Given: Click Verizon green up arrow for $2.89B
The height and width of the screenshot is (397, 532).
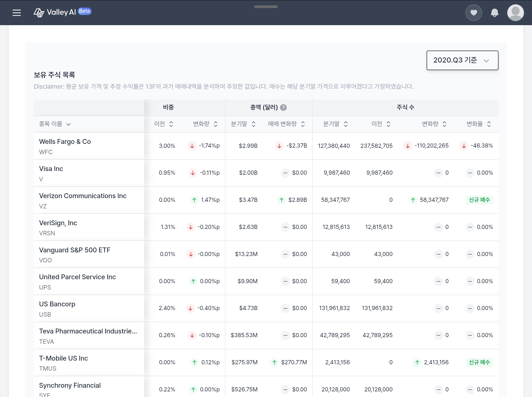Looking at the screenshot, I should tap(282, 200).
